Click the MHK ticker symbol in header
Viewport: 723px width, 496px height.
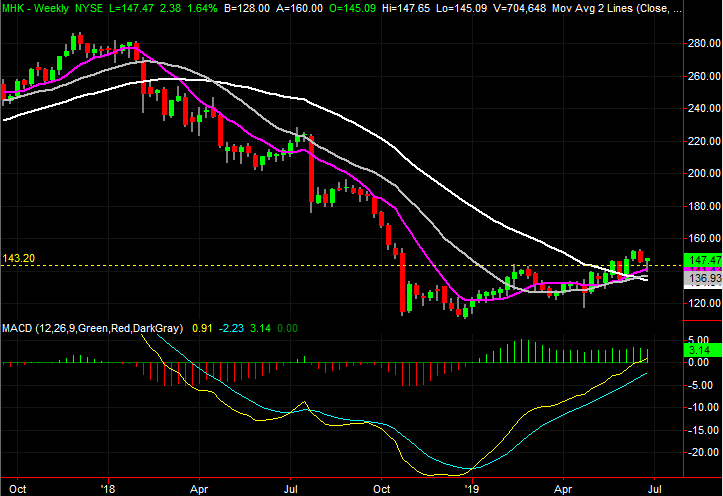(14, 7)
